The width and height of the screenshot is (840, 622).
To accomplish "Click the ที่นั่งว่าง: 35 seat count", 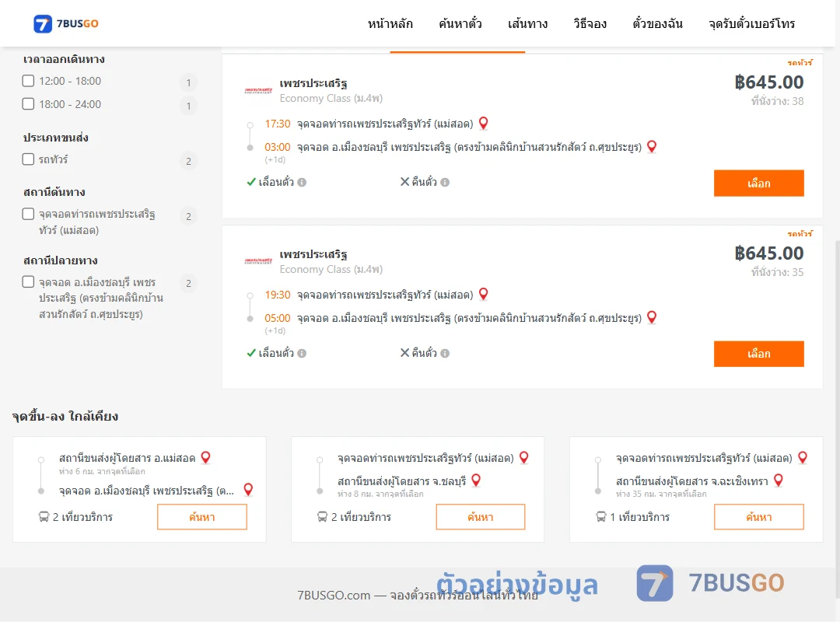I will click(x=777, y=272).
